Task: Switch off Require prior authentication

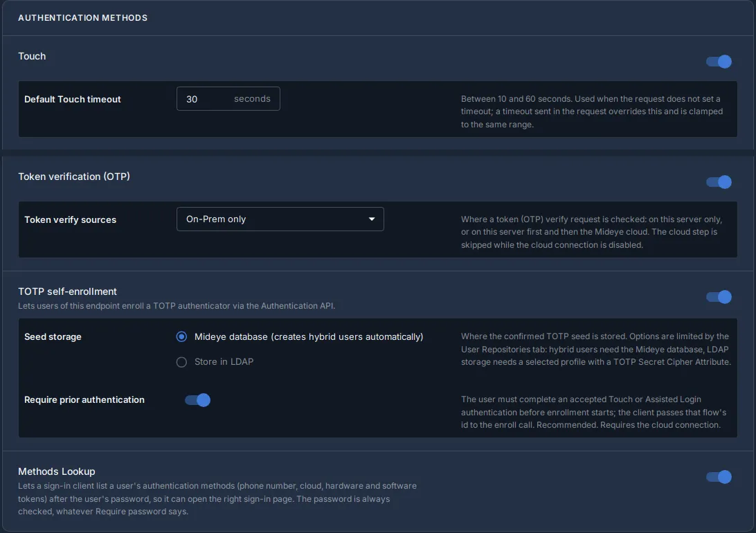Action: (x=198, y=400)
